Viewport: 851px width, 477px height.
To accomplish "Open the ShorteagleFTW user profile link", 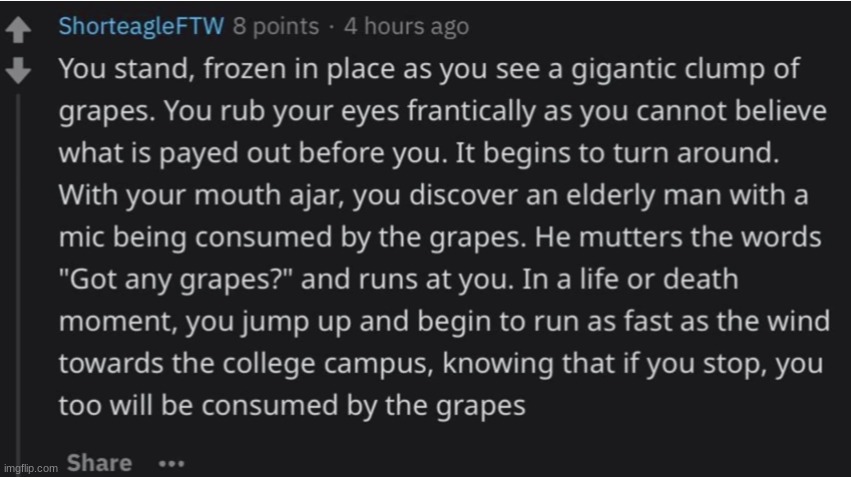I will click(141, 26).
